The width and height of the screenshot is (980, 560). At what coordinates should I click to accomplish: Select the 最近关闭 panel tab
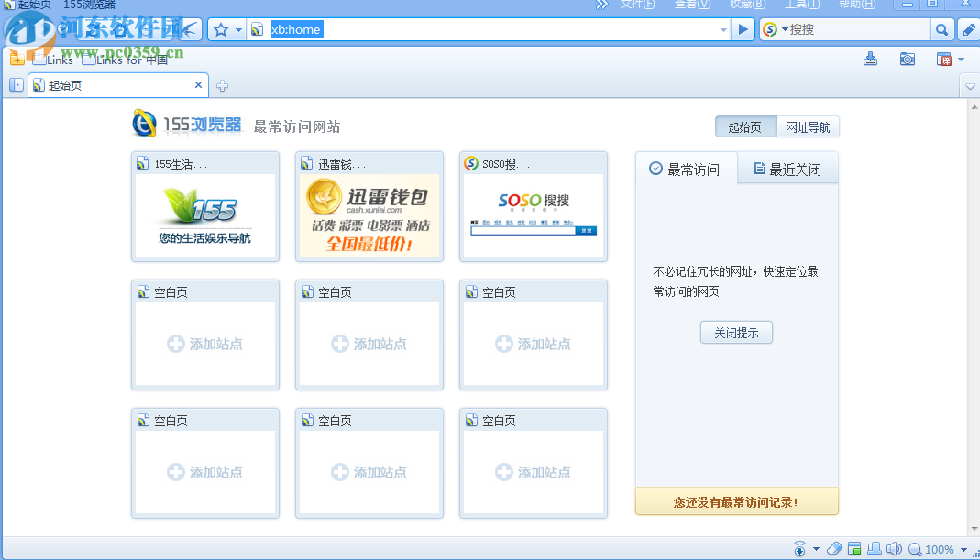pos(787,169)
